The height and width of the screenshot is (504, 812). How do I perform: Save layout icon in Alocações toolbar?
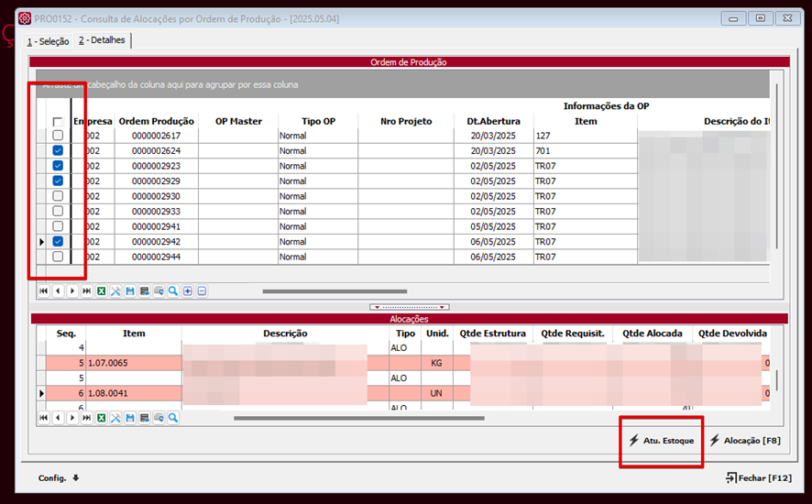click(x=130, y=418)
